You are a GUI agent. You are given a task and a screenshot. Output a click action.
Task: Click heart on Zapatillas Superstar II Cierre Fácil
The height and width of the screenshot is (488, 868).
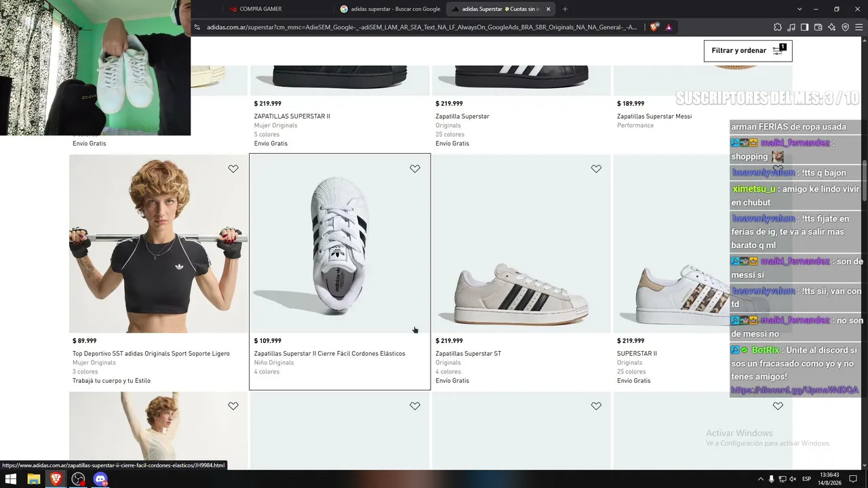[415, 169]
